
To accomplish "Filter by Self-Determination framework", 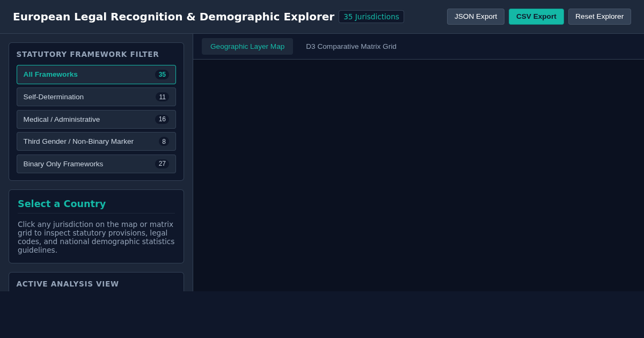I will [96, 97].
